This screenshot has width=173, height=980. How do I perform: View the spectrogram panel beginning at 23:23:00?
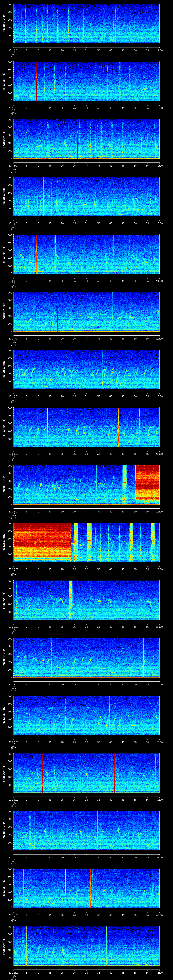click(x=87, y=427)
